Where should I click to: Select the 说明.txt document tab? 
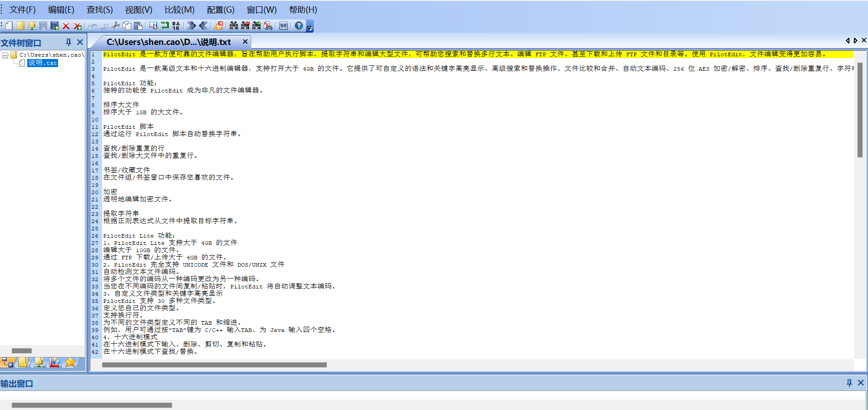tap(168, 42)
